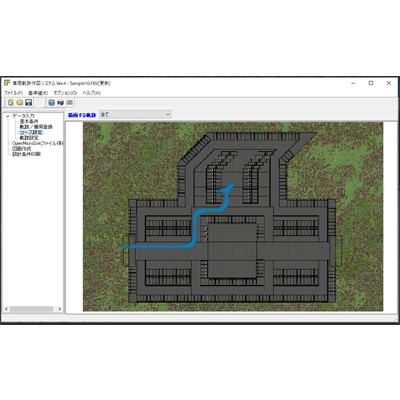Click the grey rightmost toolbar icon
The height and width of the screenshot is (400, 400).
(x=69, y=103)
